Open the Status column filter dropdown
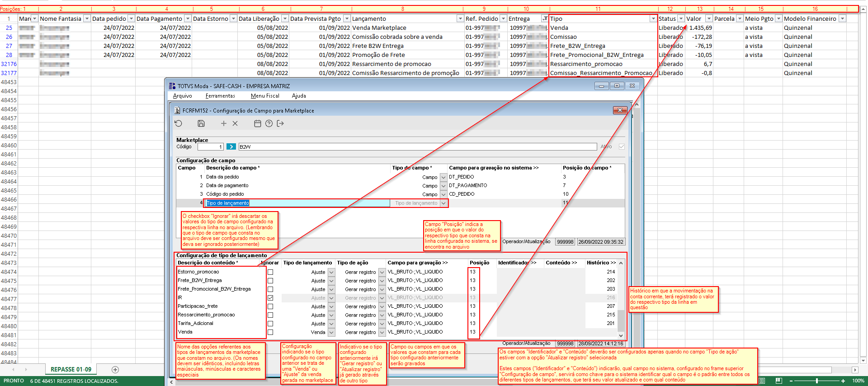The width and height of the screenshot is (868, 386). pos(681,19)
